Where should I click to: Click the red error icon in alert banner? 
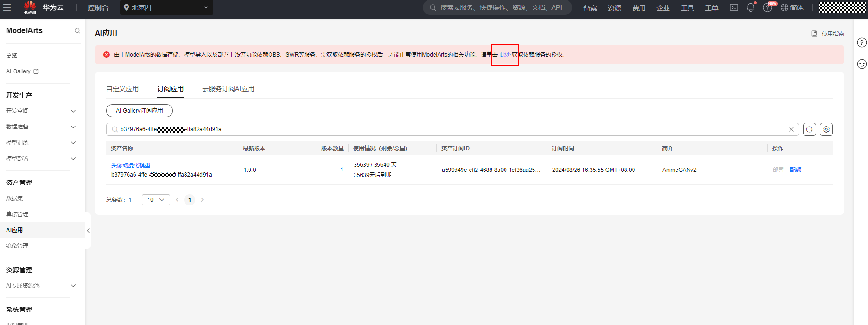[x=107, y=55]
